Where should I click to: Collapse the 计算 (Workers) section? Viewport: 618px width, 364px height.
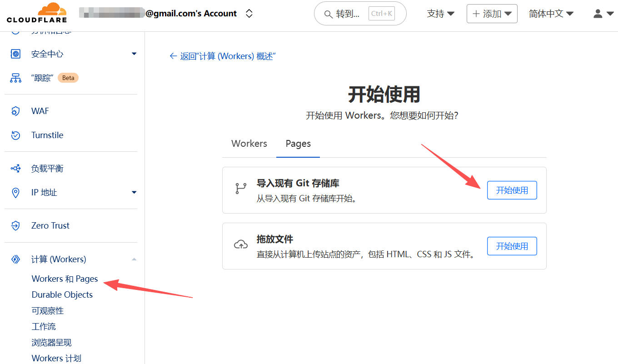point(134,259)
